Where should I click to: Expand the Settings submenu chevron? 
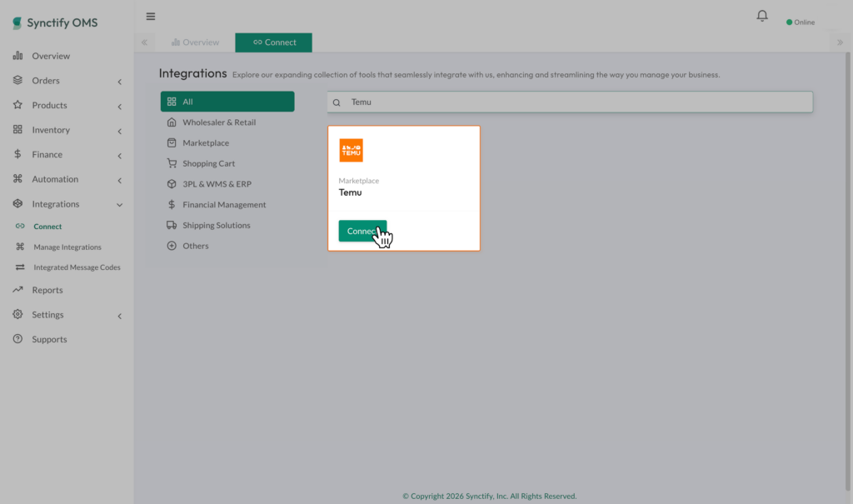click(x=120, y=317)
